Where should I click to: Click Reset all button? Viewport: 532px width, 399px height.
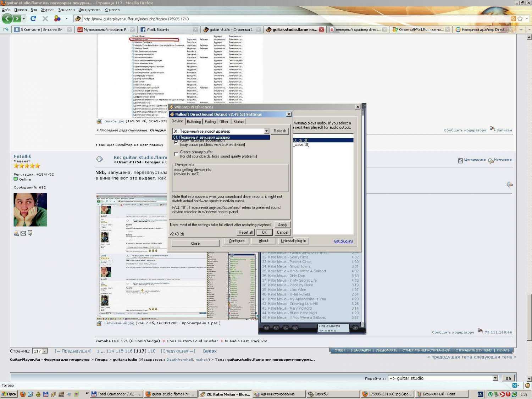[245, 232]
